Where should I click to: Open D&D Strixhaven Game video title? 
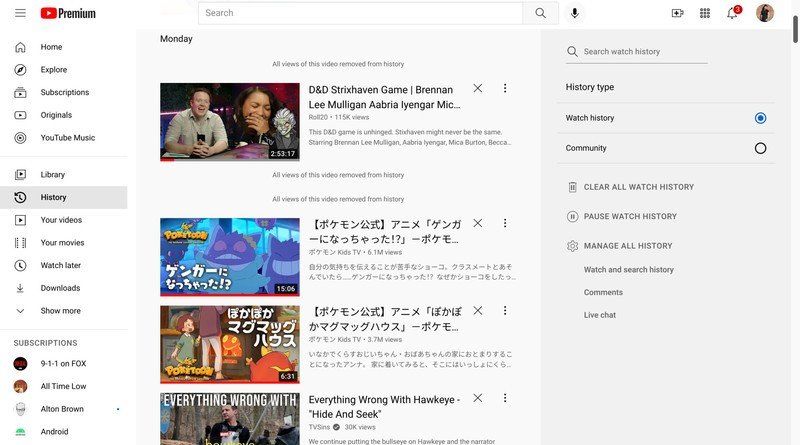[385, 97]
